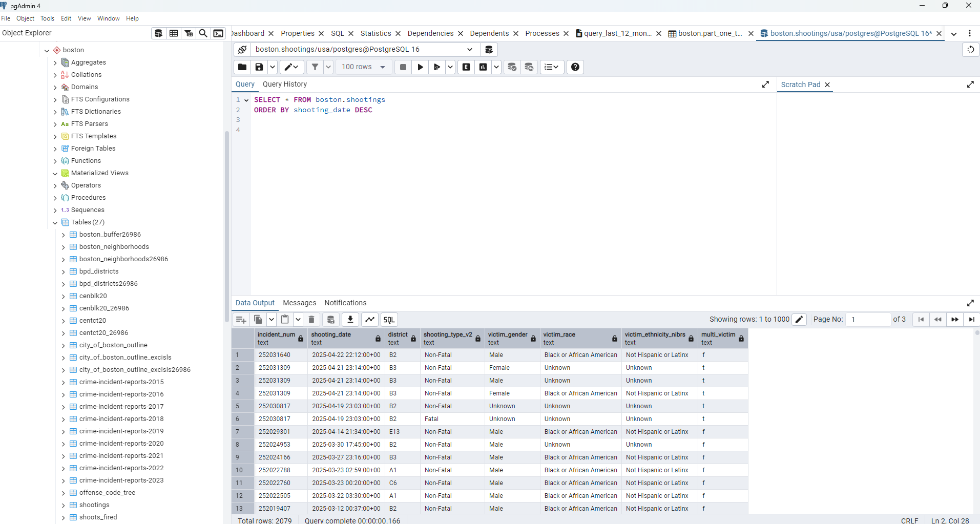
Task: Collapse the Tables (27) tree node
Action: pyautogui.click(x=55, y=223)
